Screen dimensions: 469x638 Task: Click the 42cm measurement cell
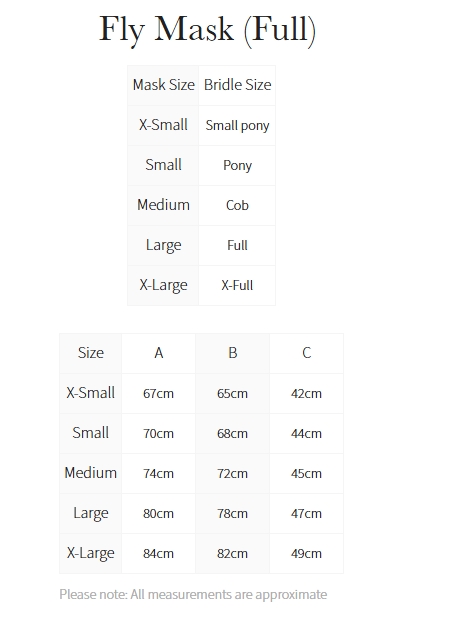click(x=306, y=393)
